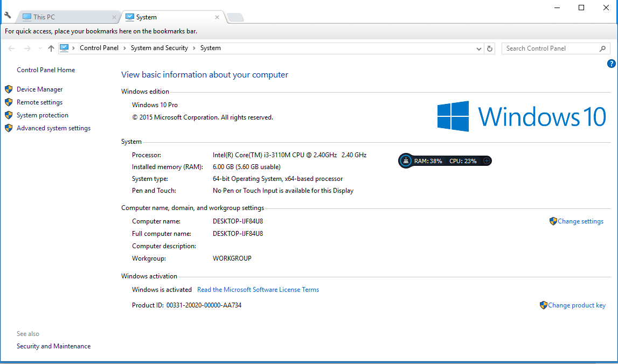This screenshot has height=364, width=618.
Task: Open help with the question mark icon
Action: pos(612,64)
